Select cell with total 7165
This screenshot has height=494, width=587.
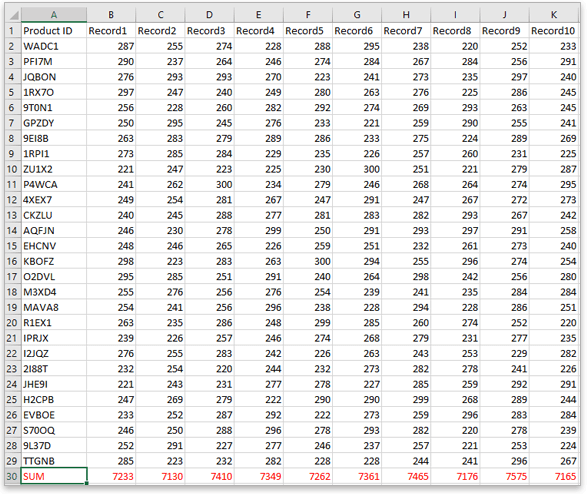coord(554,476)
